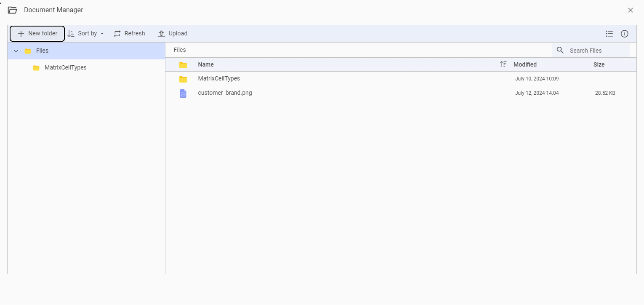The image size is (644, 305).
Task: Open the Sort by dropdown
Action: click(x=85, y=34)
